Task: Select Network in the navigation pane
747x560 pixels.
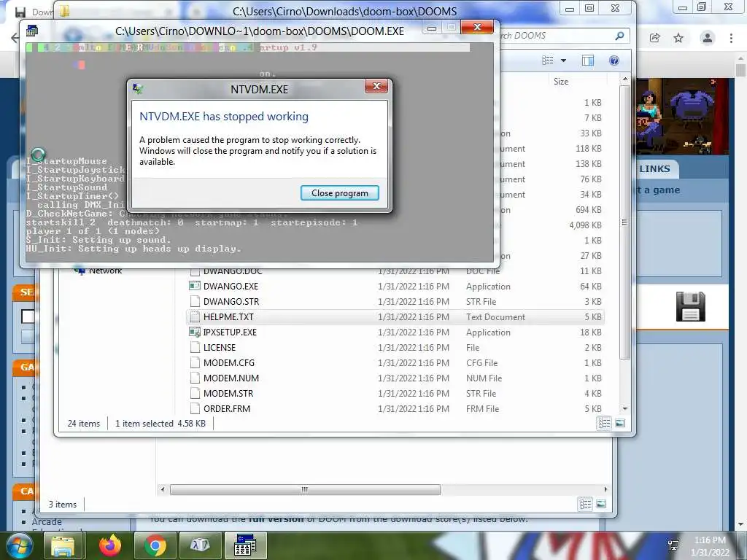Action: point(105,271)
